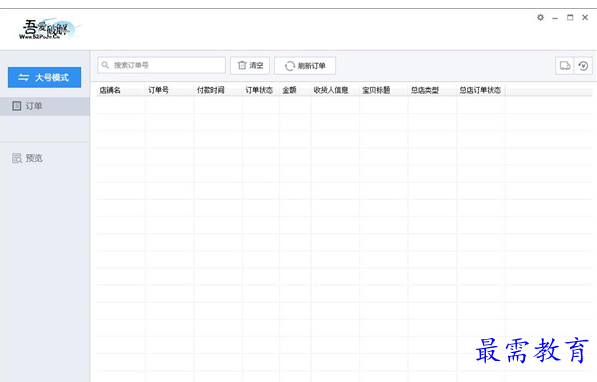Click the 吾爱破解 logo

pos(49,29)
